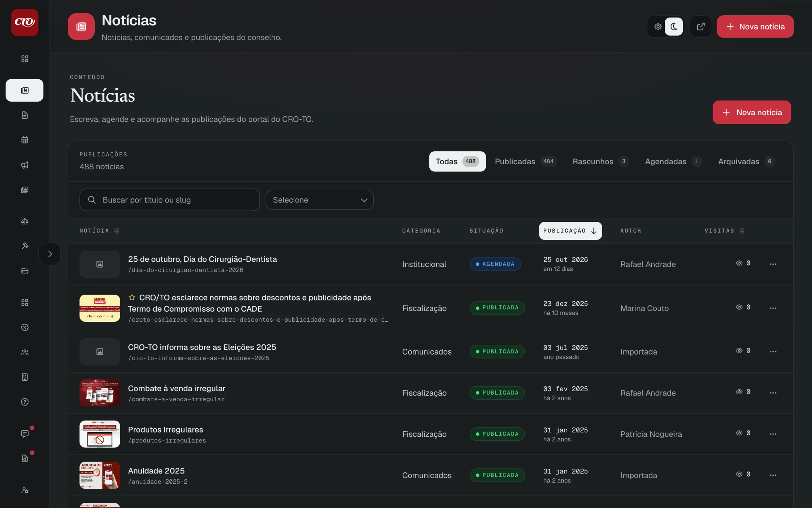Click the CRO logo in sidebar

point(25,22)
